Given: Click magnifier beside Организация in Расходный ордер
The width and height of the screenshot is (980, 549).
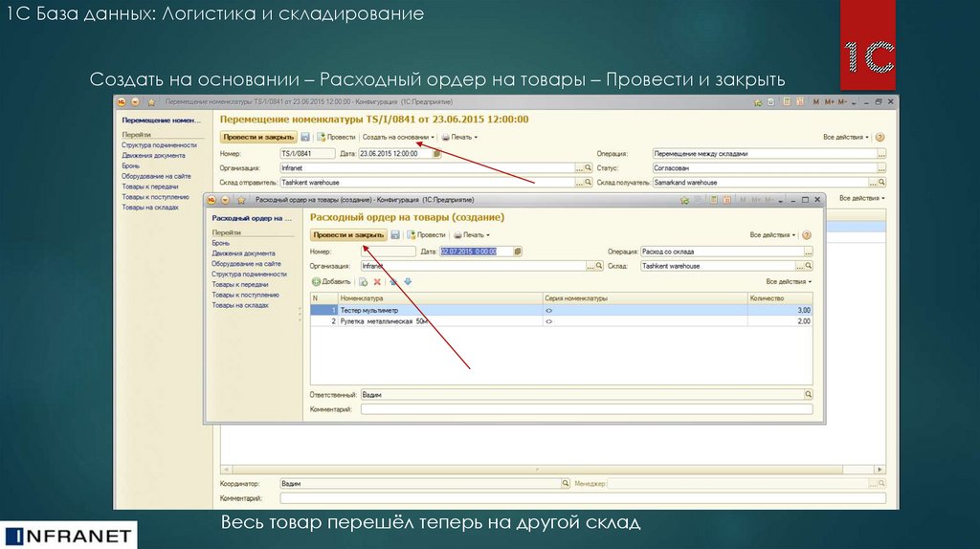Looking at the screenshot, I should 599,266.
